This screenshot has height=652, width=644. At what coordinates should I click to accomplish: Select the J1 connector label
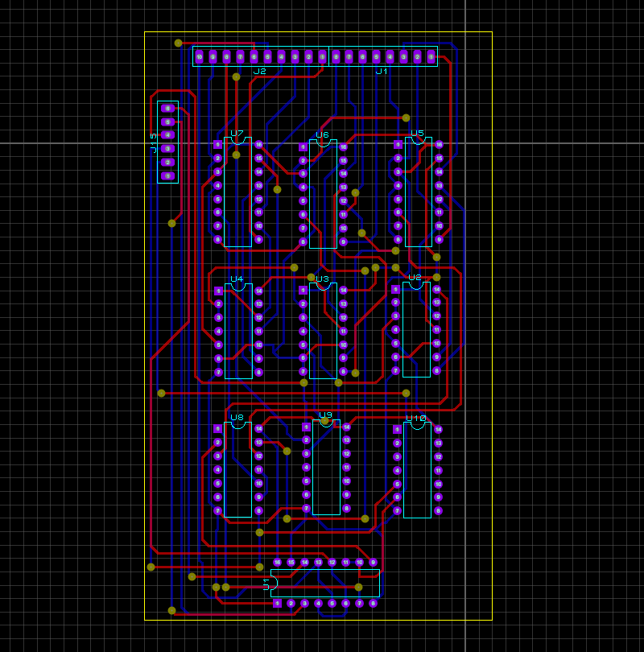[x=382, y=72]
